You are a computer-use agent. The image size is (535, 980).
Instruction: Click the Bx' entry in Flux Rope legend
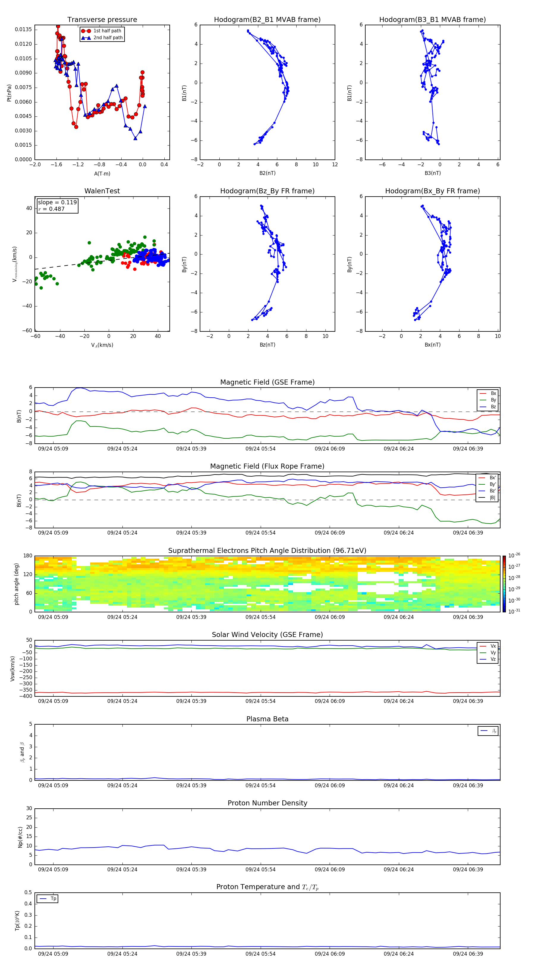[x=487, y=478]
